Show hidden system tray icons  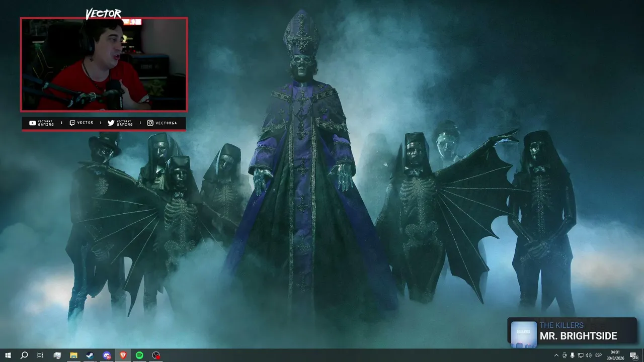(x=556, y=355)
